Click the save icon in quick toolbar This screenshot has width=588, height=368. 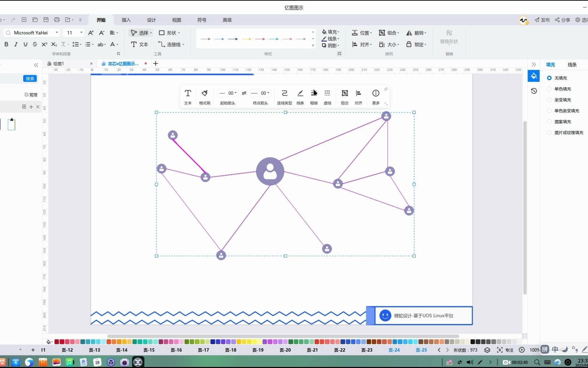(x=46, y=20)
